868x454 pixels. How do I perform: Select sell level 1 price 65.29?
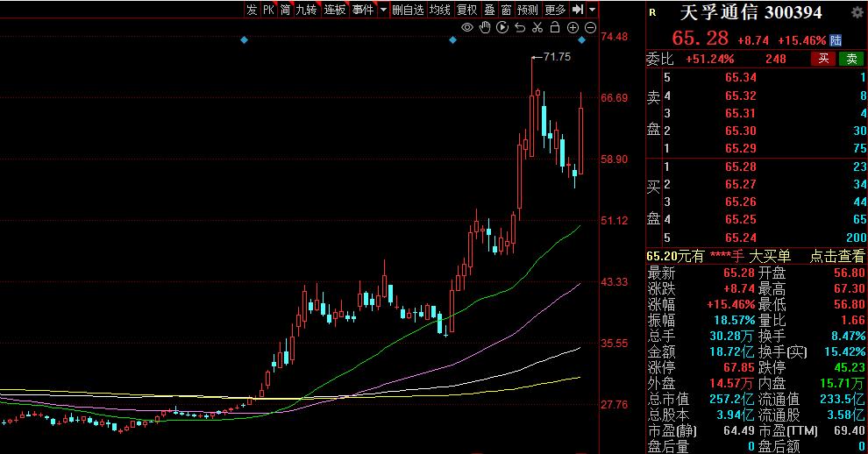(x=741, y=148)
